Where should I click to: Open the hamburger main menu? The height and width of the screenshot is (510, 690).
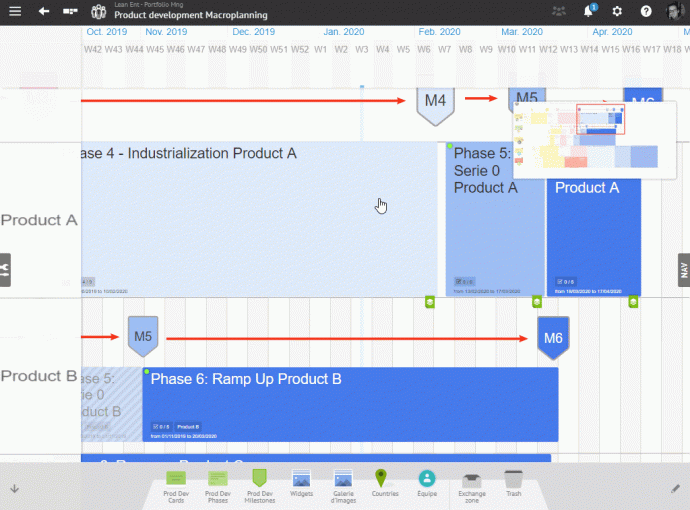click(15, 11)
